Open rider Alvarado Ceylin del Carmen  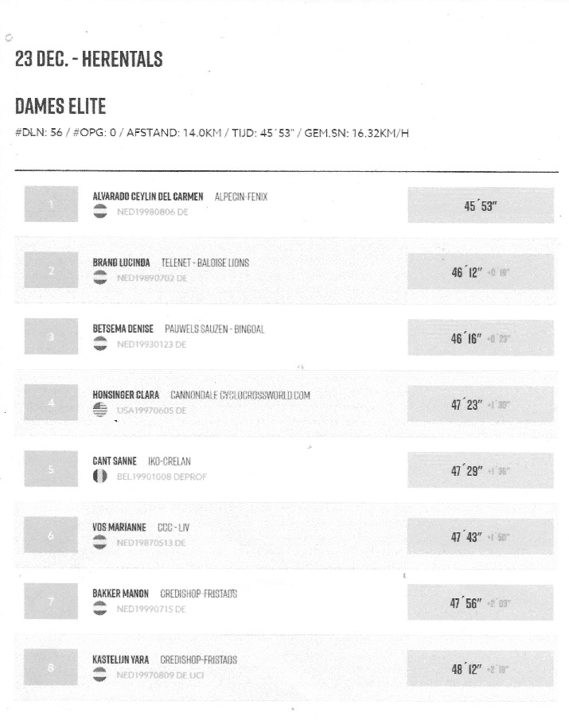[148, 197]
